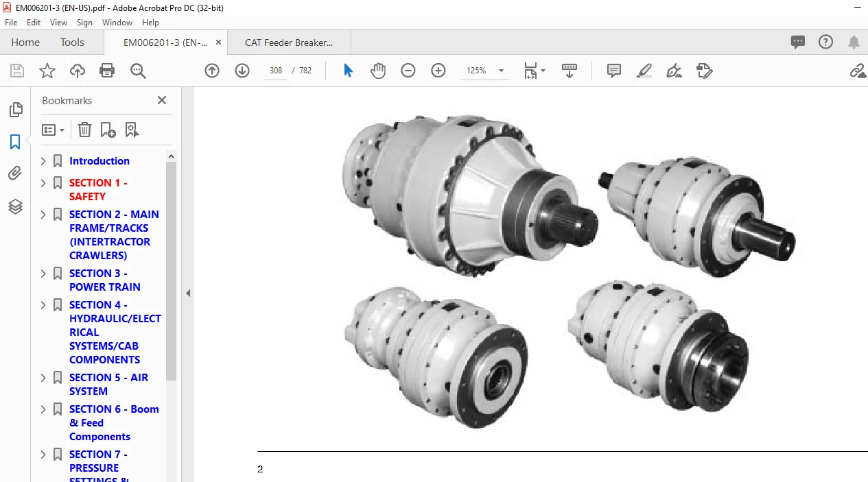Add the document to starred files

point(47,71)
